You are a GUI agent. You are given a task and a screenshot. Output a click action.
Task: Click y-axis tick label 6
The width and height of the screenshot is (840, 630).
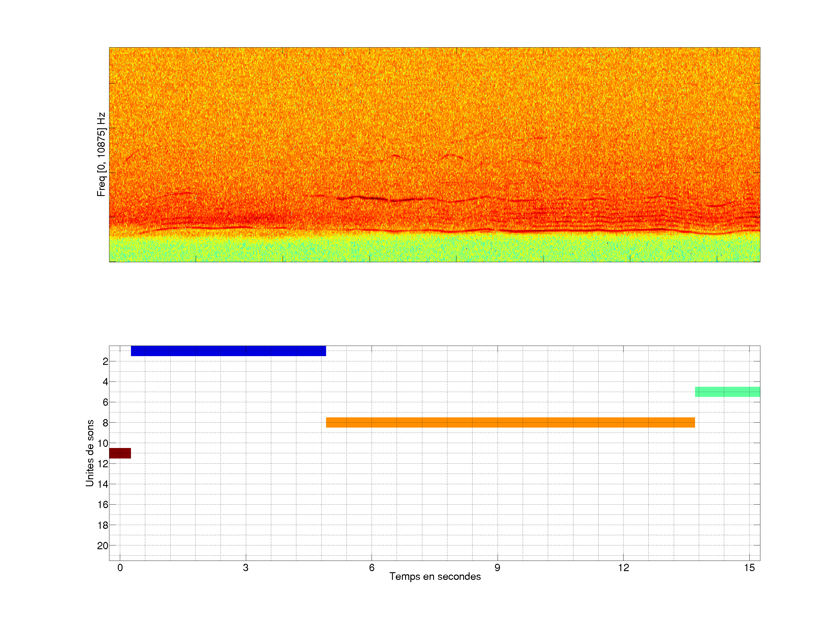(x=105, y=402)
